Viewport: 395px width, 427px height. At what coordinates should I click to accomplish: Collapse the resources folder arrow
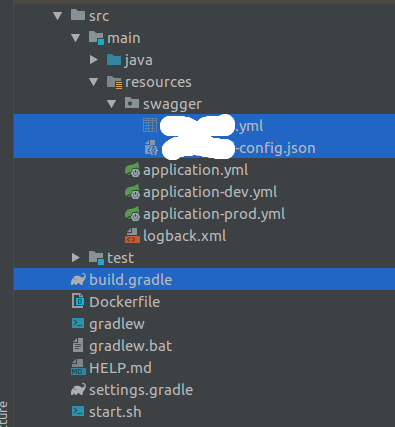tap(94, 82)
